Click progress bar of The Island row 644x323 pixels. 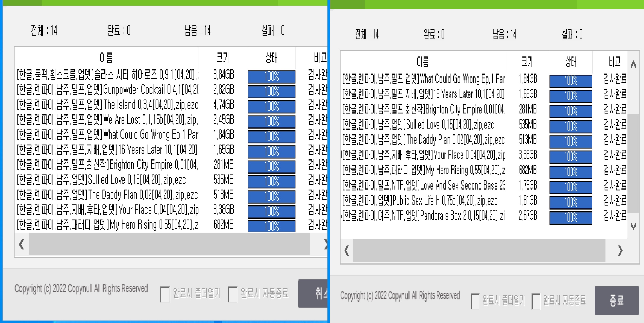coord(271,107)
